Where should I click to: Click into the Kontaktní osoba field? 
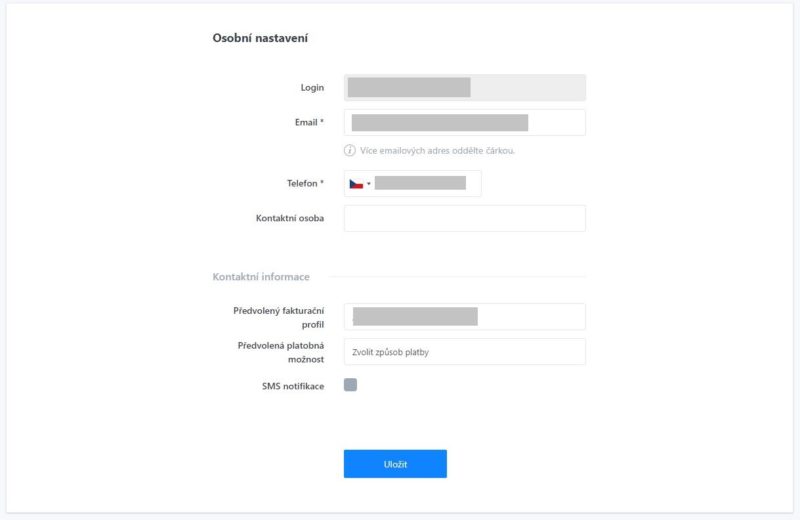464,218
